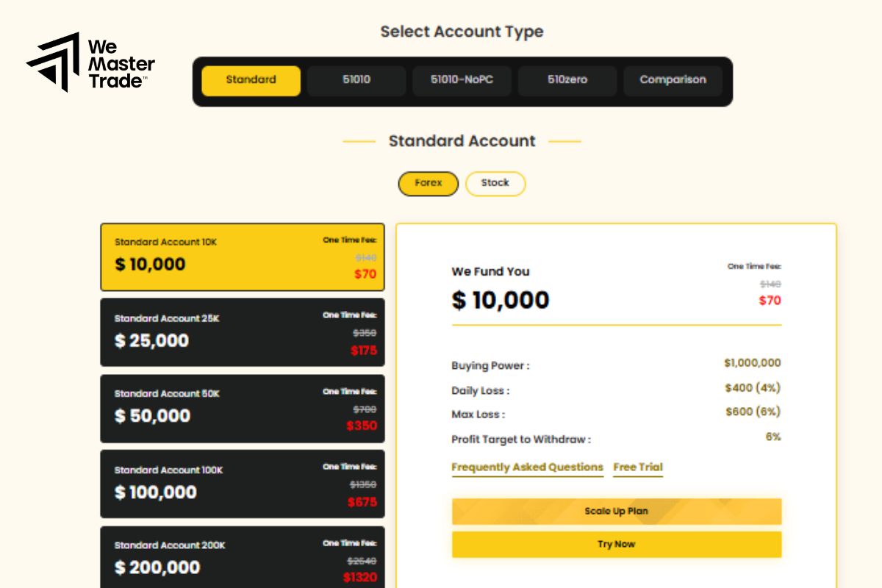Click the Standard Account section heading

point(462,141)
